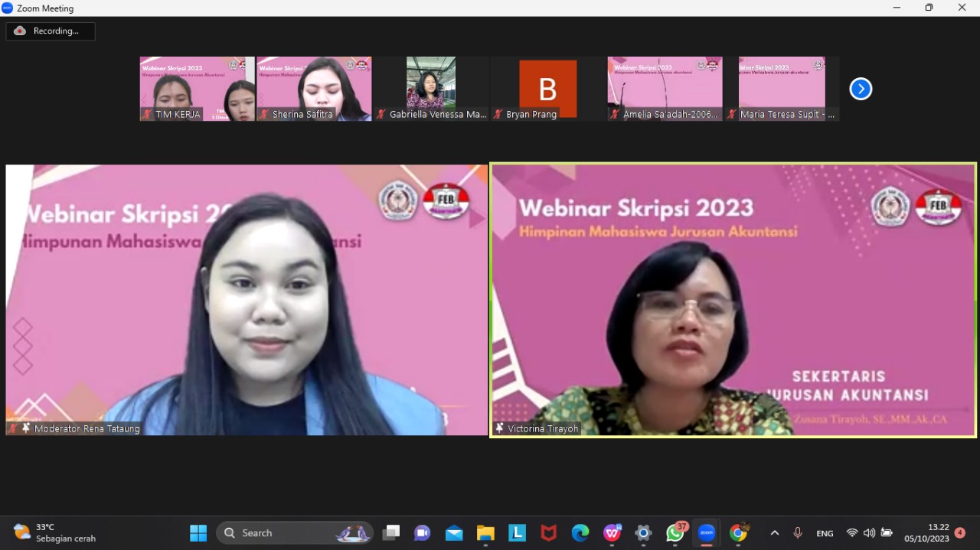Select Bryan Prang's participant thumbnail
Viewport: 980px width, 550px height.
coord(547,89)
